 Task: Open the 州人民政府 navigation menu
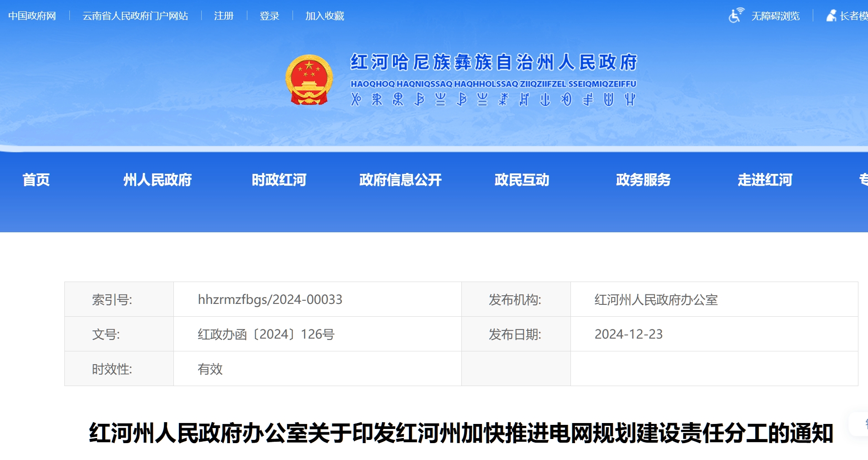[x=157, y=180]
